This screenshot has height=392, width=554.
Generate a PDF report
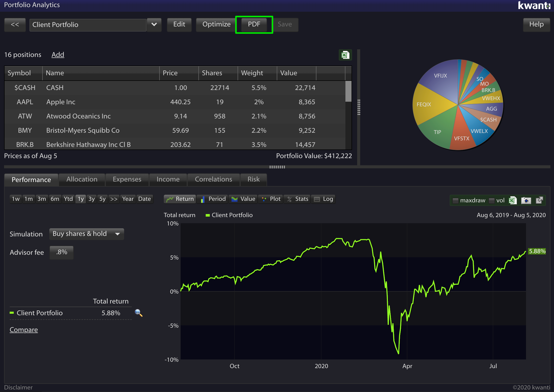[254, 24]
